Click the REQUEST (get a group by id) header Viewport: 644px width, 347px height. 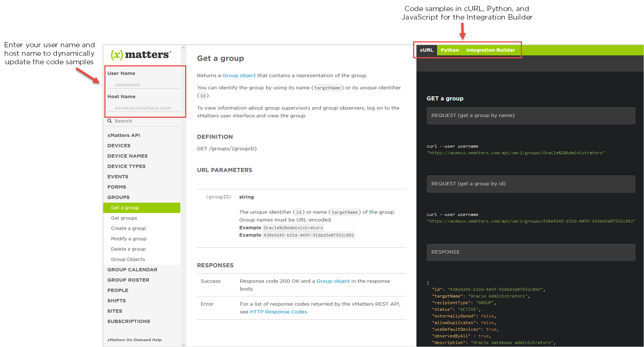tap(531, 184)
